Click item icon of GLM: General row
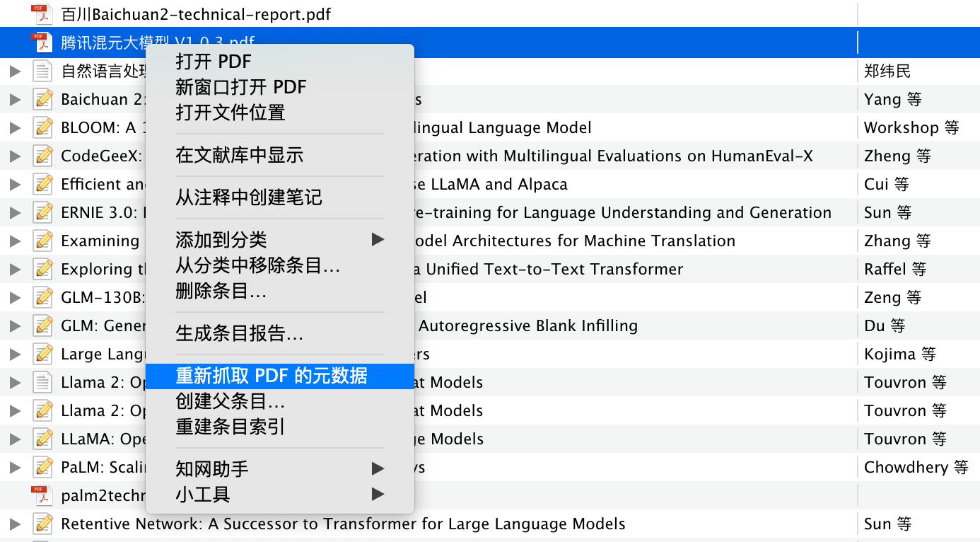 click(43, 325)
